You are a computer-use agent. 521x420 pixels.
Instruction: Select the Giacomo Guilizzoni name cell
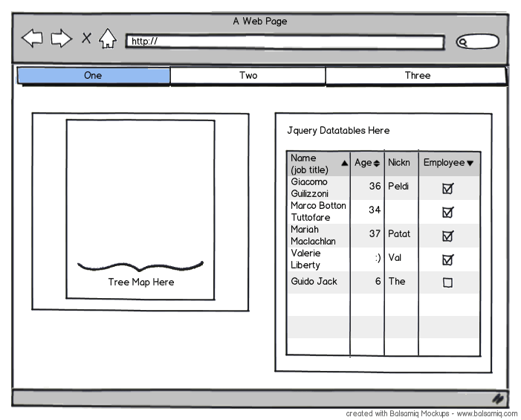coord(318,188)
